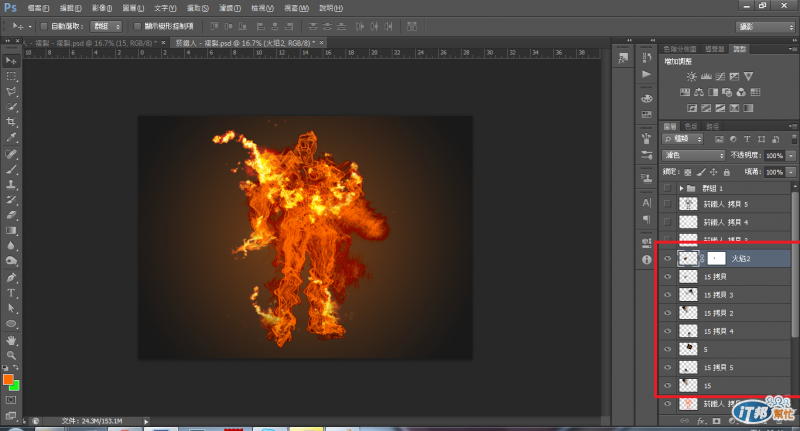Open the opacity slider dropdown arrow
Image resolution: width=800 pixels, height=431 pixels.
[x=791, y=156]
